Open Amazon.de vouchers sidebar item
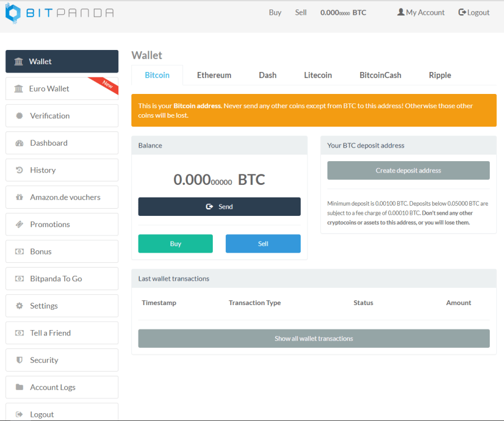504x421 pixels. click(62, 197)
